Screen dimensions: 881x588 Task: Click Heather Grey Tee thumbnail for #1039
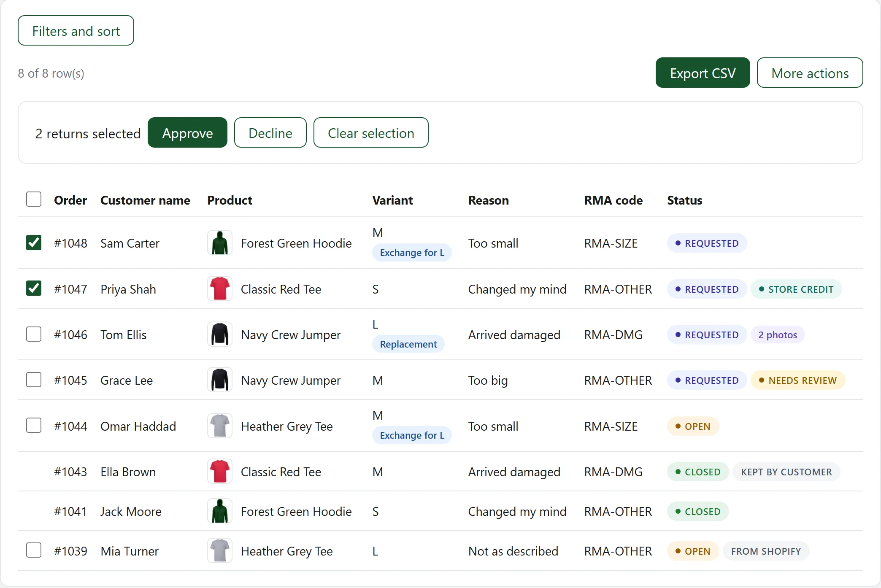220,551
